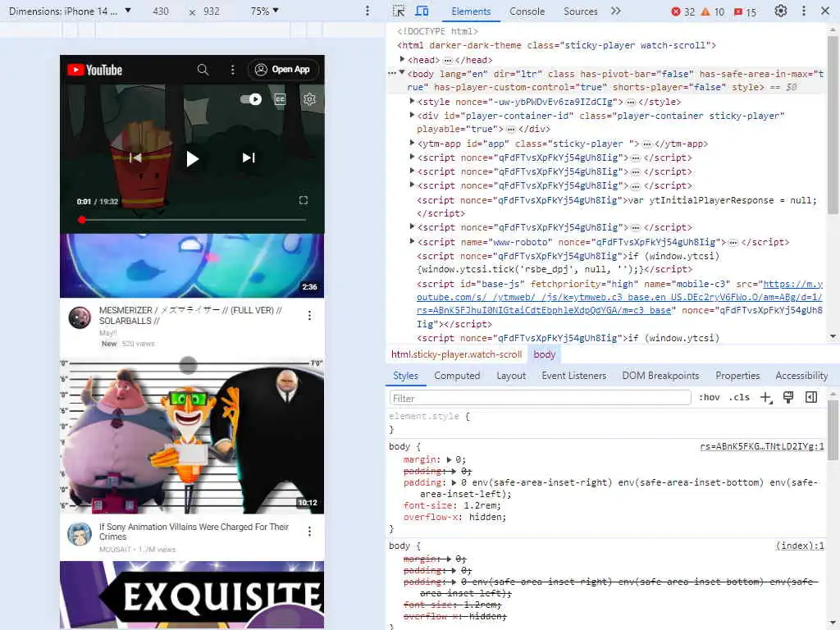Viewport: 840px width, 630px height.
Task: Expand the margin shorthand in body rule
Action: (x=449, y=459)
